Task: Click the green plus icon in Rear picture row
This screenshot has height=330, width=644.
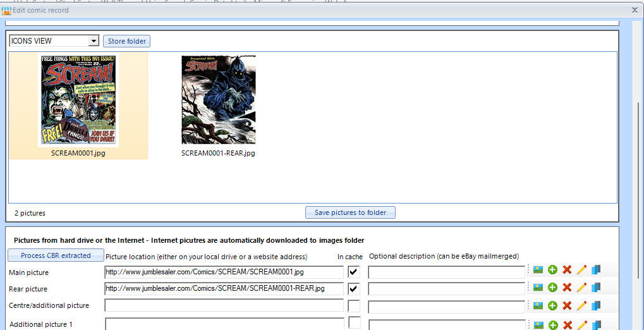Action: coord(553,287)
